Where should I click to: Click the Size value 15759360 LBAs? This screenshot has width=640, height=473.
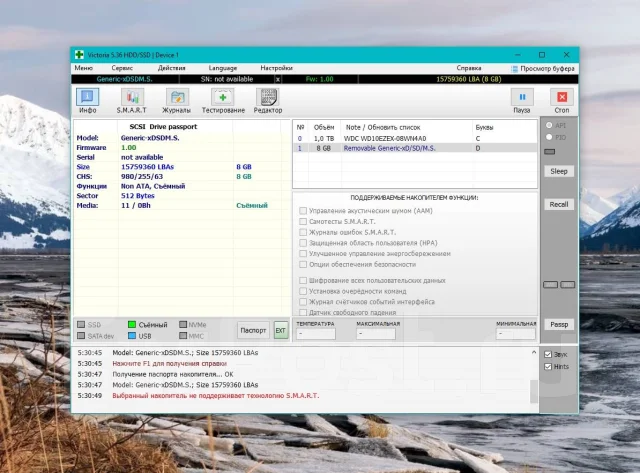pyautogui.click(x=147, y=167)
